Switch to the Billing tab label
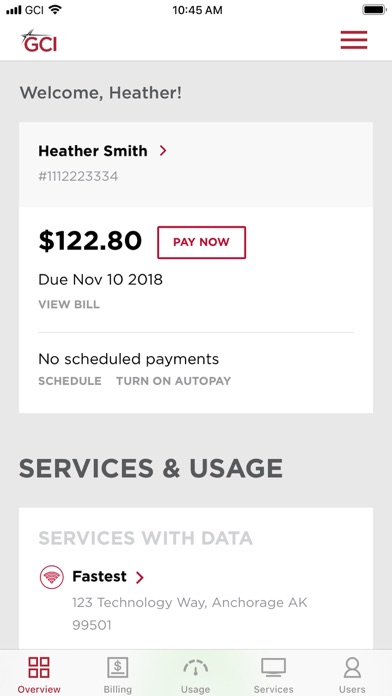Image resolution: width=392 pixels, height=696 pixels. [118, 689]
